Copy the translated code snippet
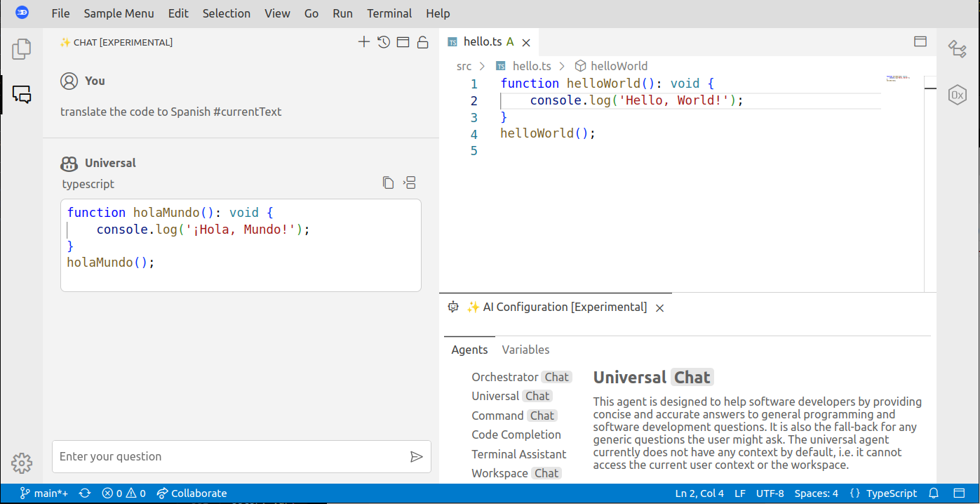This screenshot has height=504, width=980. coord(388,182)
